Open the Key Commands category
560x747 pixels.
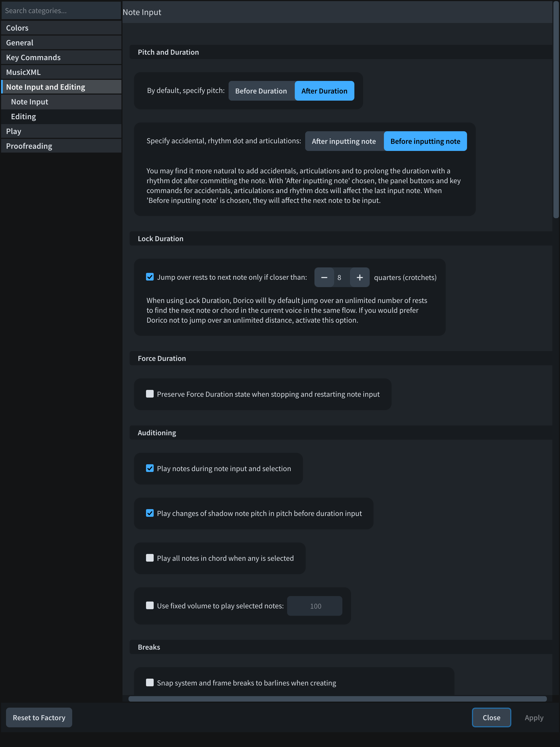[x=61, y=57]
